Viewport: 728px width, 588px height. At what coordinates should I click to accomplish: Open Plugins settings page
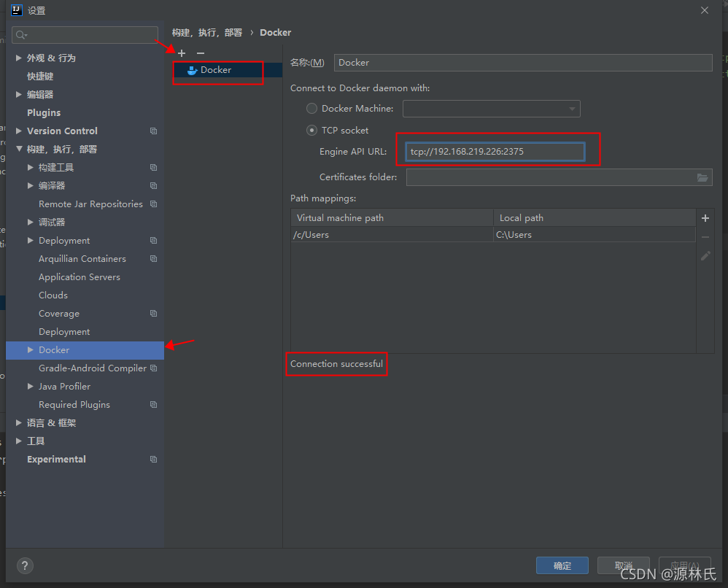tap(44, 113)
